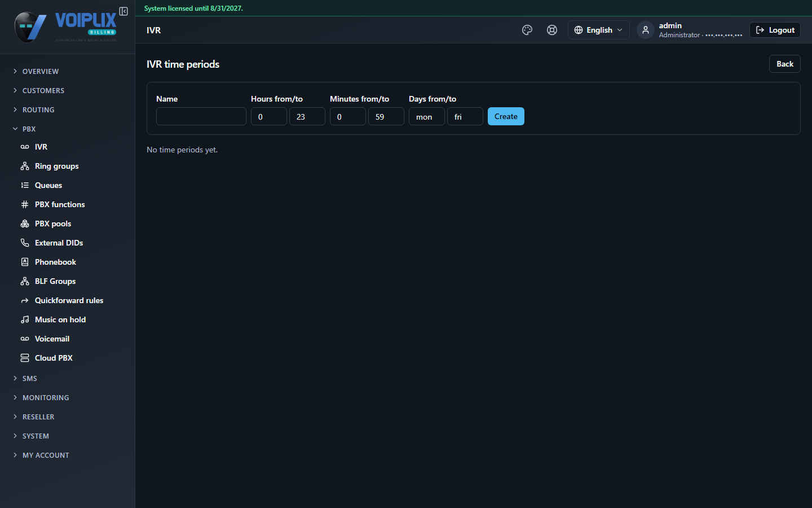Click the Minutes to field showing 59
The width and height of the screenshot is (812, 508).
[x=386, y=116]
